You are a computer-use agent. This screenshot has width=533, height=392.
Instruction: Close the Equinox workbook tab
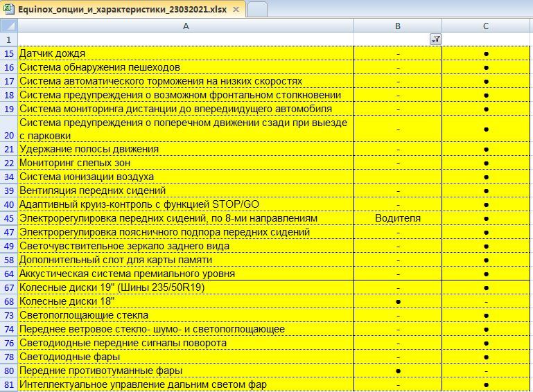tap(236, 10)
